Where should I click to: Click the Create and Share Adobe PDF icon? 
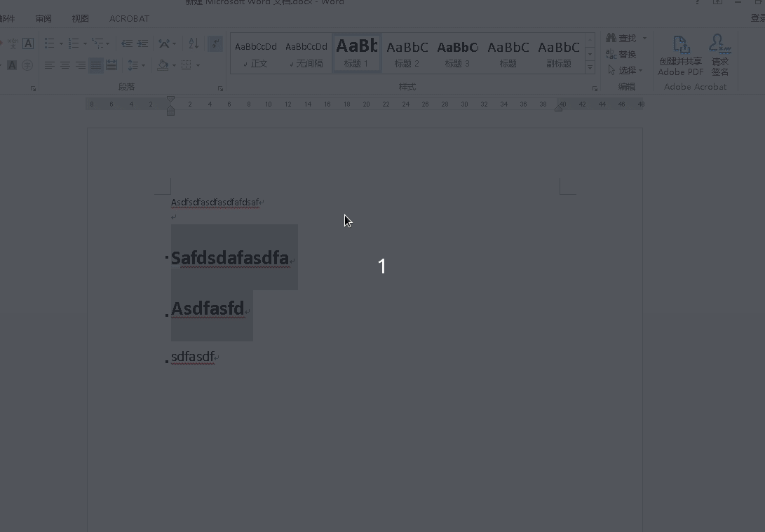681,55
